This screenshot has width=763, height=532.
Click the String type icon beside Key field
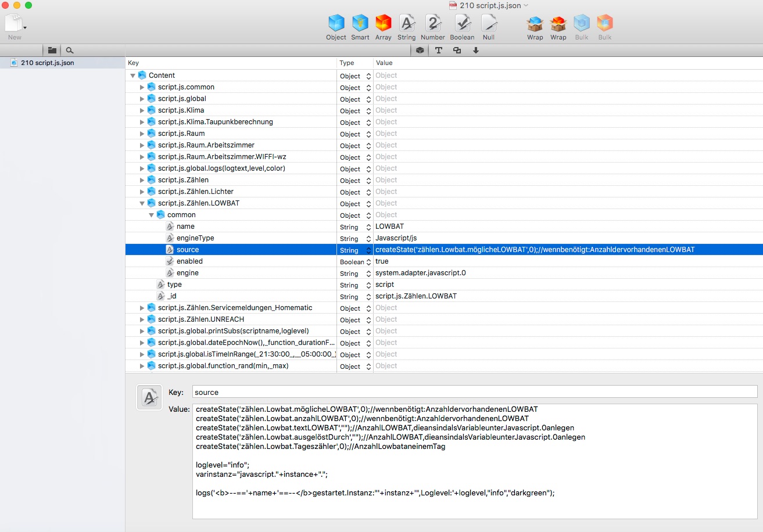(x=149, y=397)
